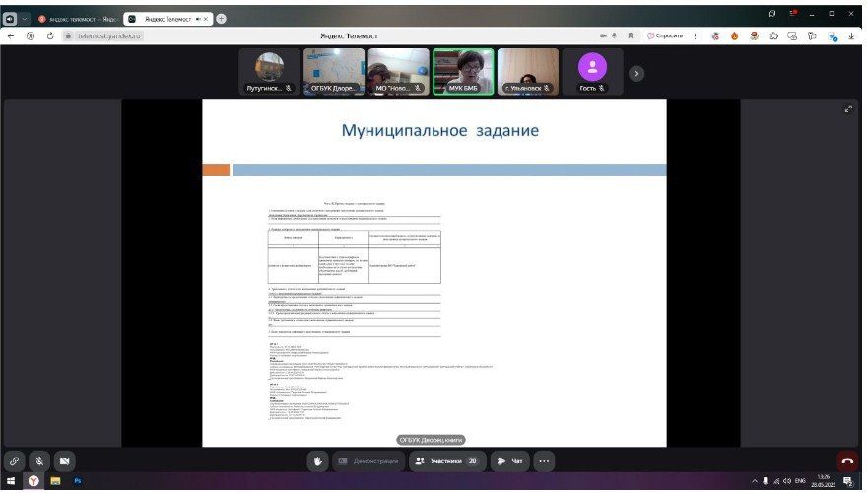
Task: Click the ОГБУК Дворец книги presenter label
Action: pos(431,440)
